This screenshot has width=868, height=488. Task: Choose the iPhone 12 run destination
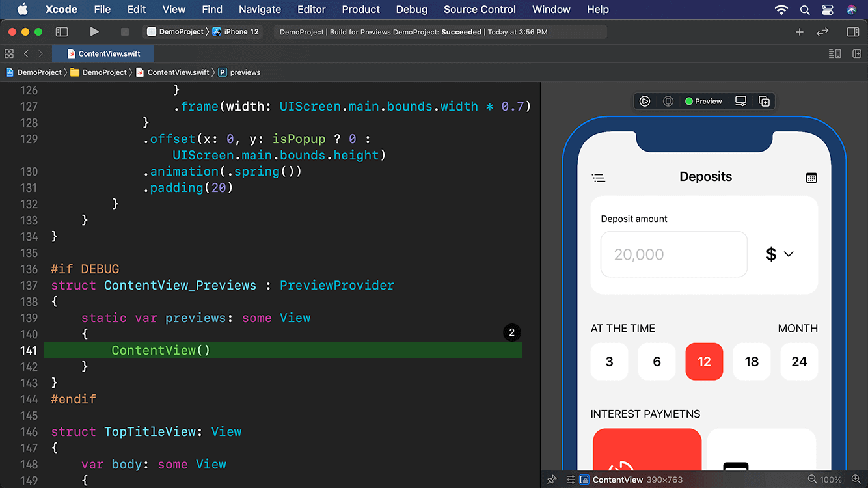[x=236, y=31]
